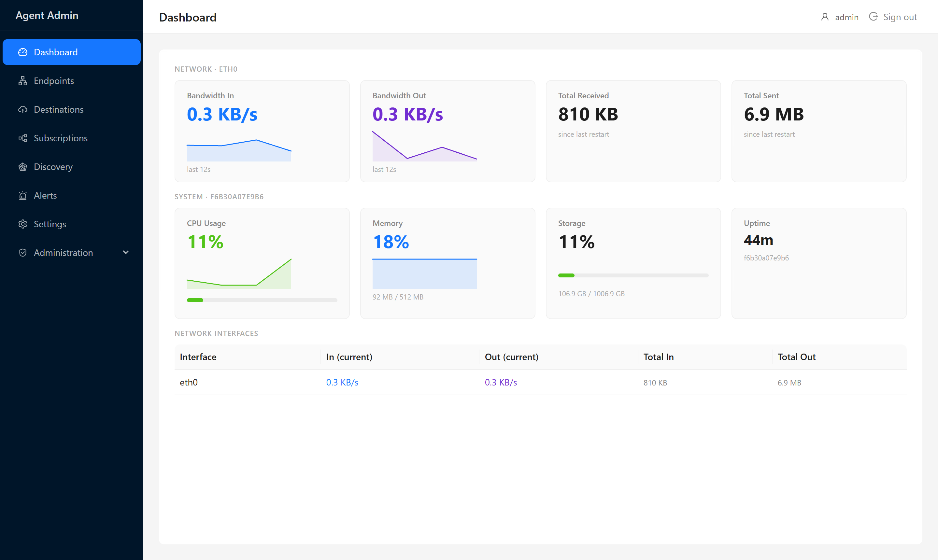The image size is (938, 560).
Task: Expand the Administration submenu chevron
Action: point(126,252)
